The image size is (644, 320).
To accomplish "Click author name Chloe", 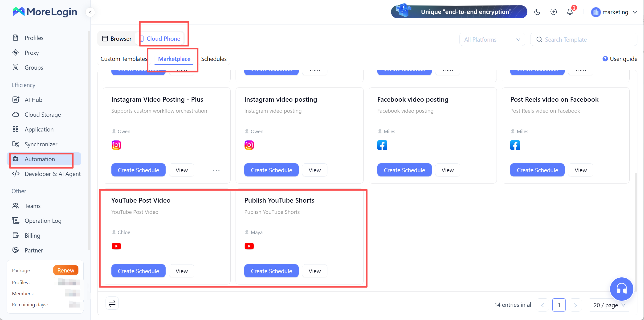I will (124, 232).
